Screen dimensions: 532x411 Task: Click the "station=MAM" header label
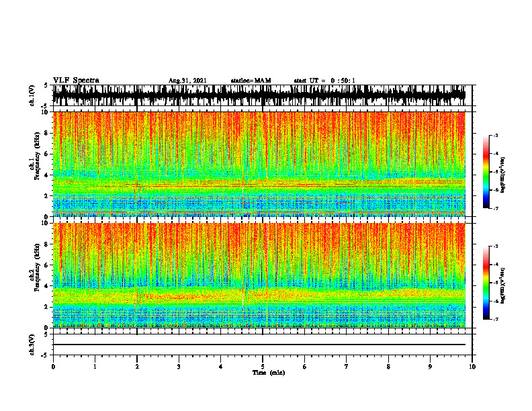pyautogui.click(x=251, y=81)
